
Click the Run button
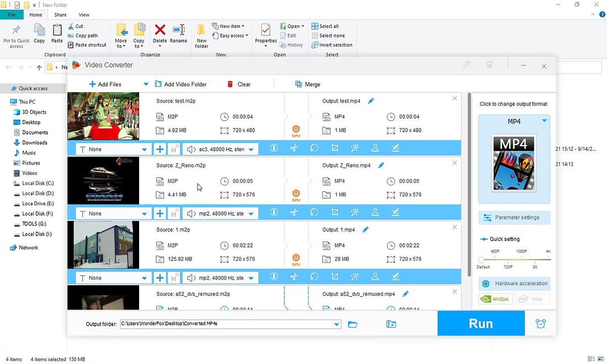point(481,324)
